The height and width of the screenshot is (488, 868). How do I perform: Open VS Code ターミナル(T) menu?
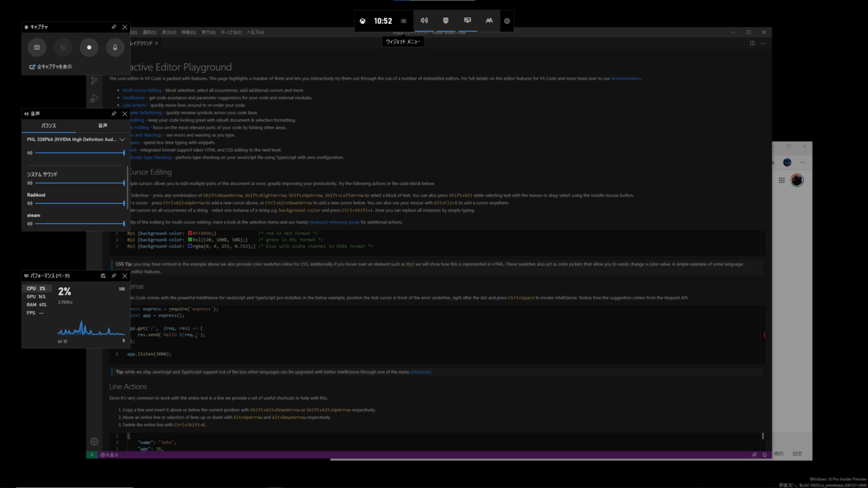tap(231, 33)
